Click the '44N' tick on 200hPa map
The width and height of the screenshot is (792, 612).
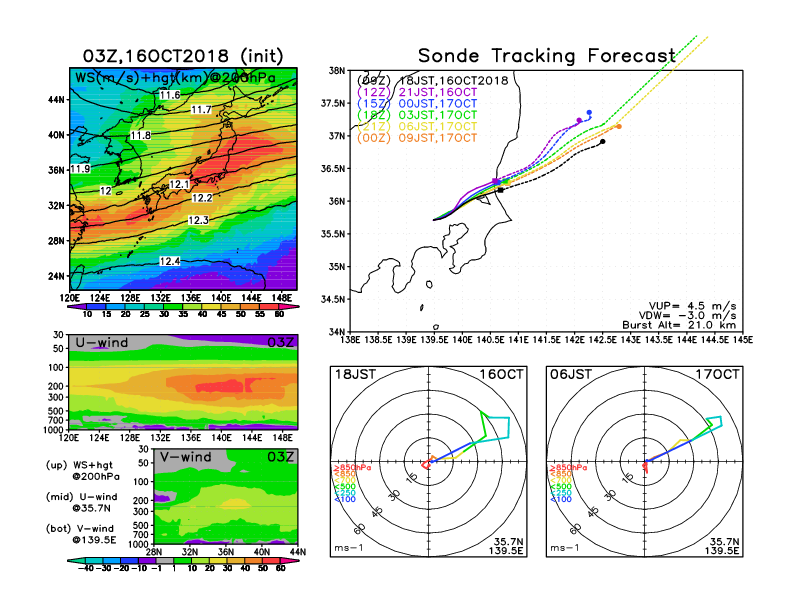click(56, 99)
